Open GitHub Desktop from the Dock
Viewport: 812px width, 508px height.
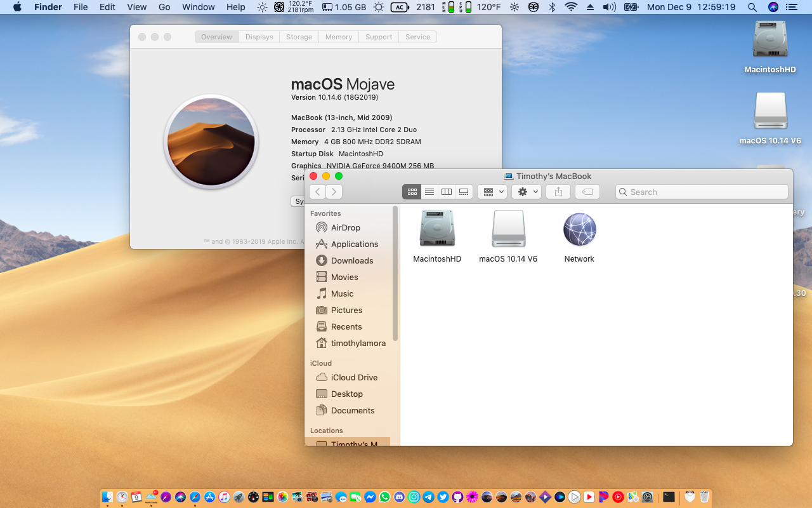[x=457, y=497]
